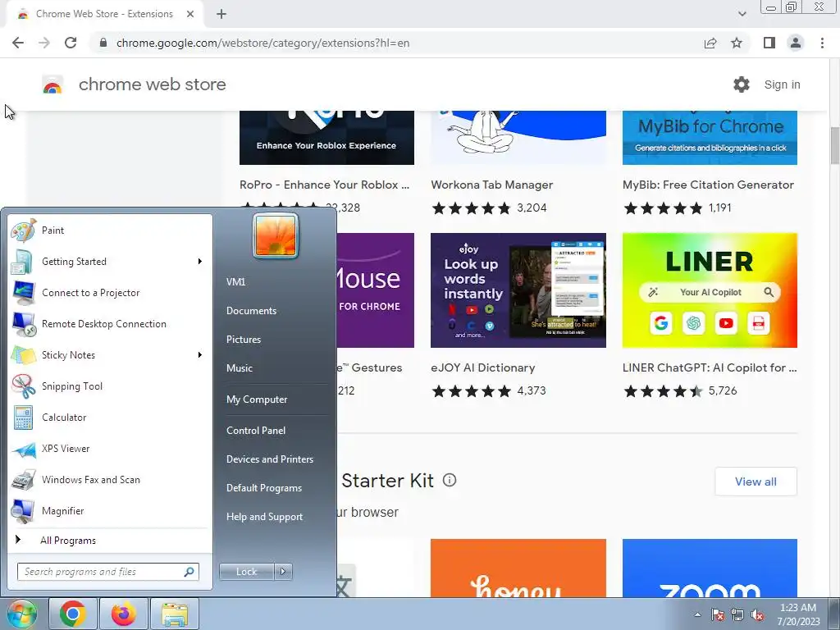Image resolution: width=840 pixels, height=630 pixels.
Task: Bookmark this page with the star icon
Action: (737, 43)
